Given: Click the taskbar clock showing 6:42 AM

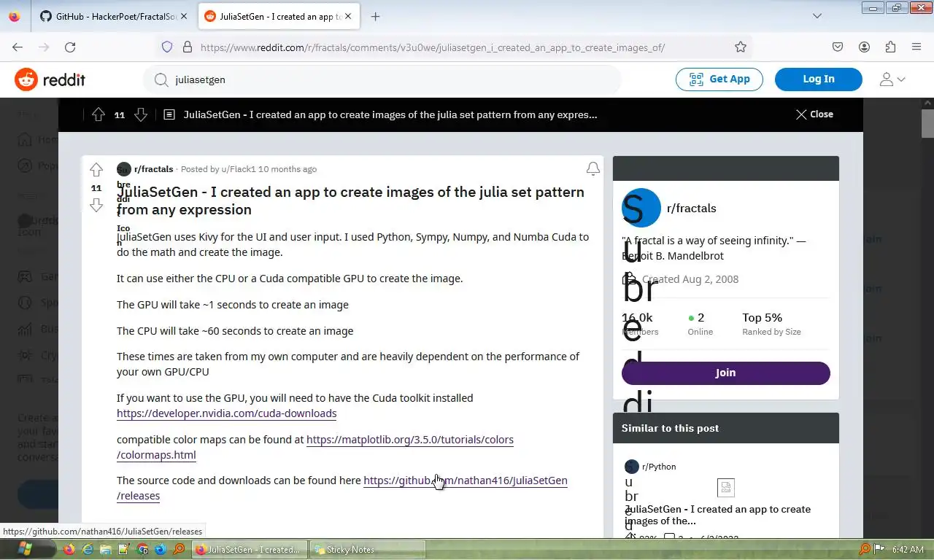Looking at the screenshot, I should [908, 549].
